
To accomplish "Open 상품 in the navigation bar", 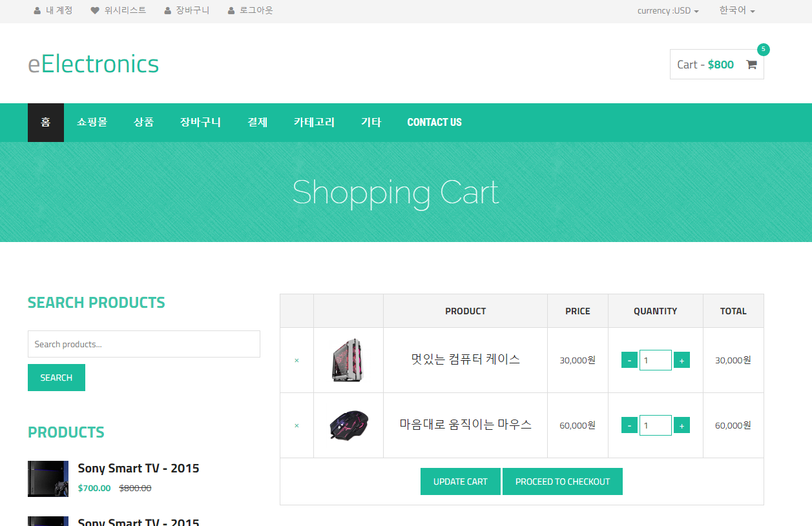I will pos(143,123).
